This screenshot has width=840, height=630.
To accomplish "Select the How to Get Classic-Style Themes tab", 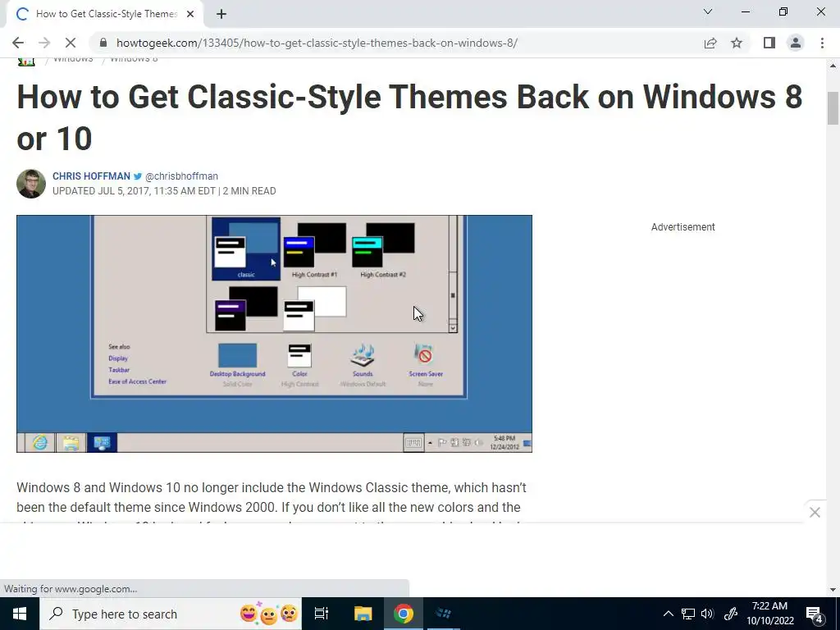I will coord(105,15).
